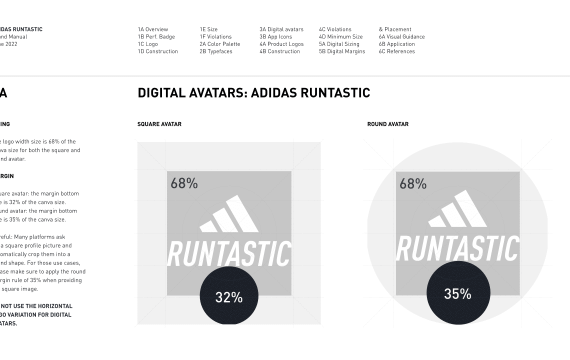Screen dimensions: 570x360
Task: Go to 5A Digital Sizing section
Action: pos(339,44)
